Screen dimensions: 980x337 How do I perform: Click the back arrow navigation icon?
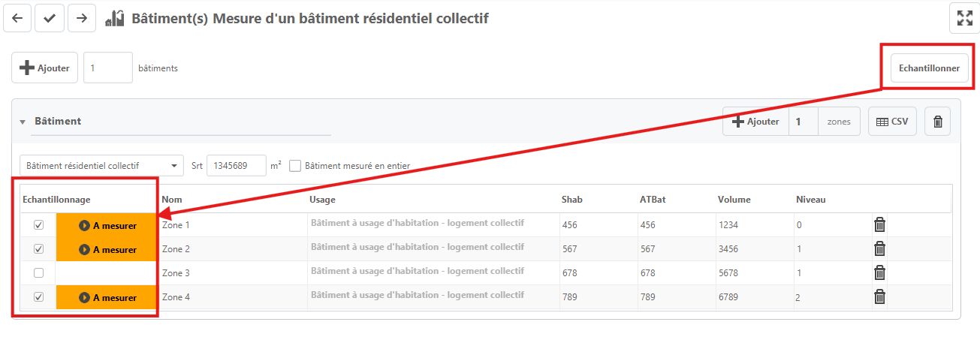17,18
